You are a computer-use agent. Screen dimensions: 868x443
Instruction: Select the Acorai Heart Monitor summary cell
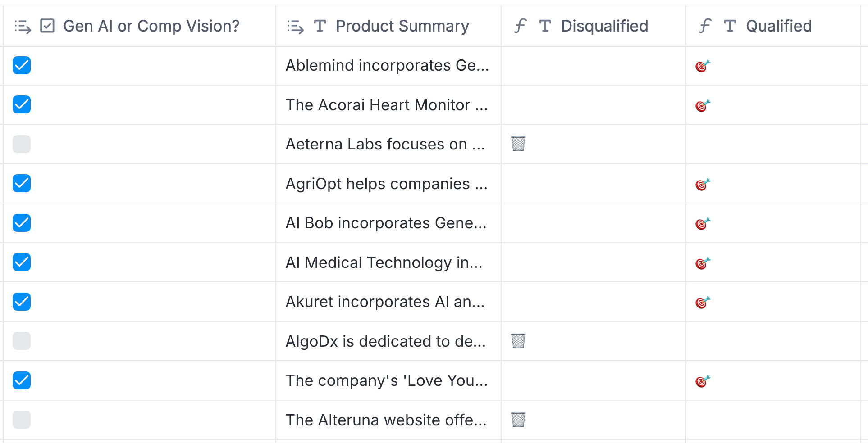[387, 105]
